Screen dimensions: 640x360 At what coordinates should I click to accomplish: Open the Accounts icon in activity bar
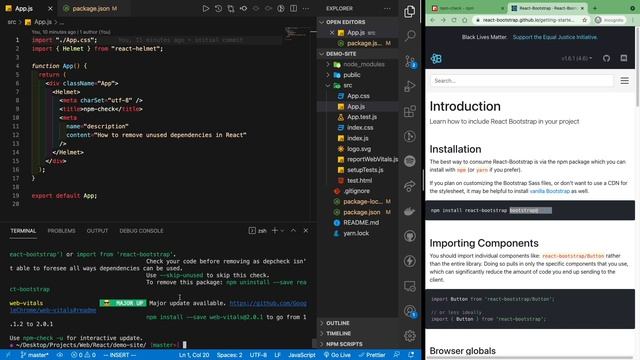410,311
